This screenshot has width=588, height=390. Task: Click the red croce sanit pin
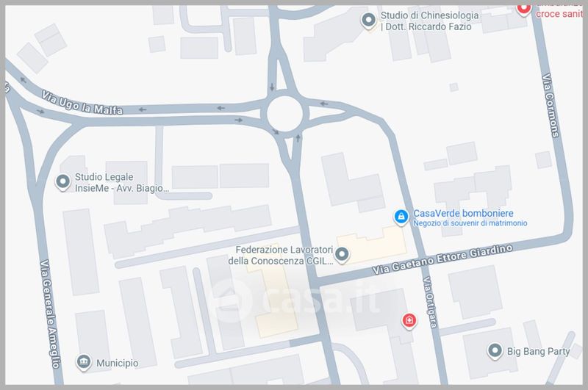523,8
